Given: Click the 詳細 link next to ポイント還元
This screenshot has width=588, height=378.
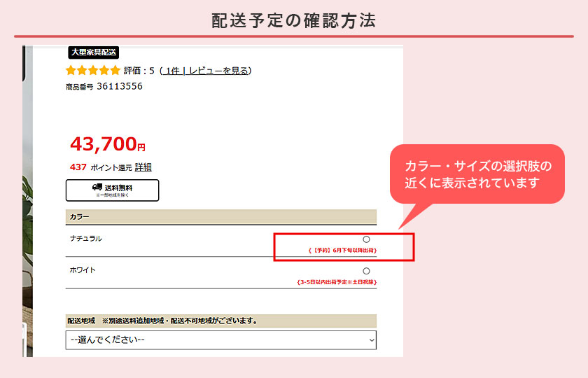Looking at the screenshot, I should tap(143, 167).
